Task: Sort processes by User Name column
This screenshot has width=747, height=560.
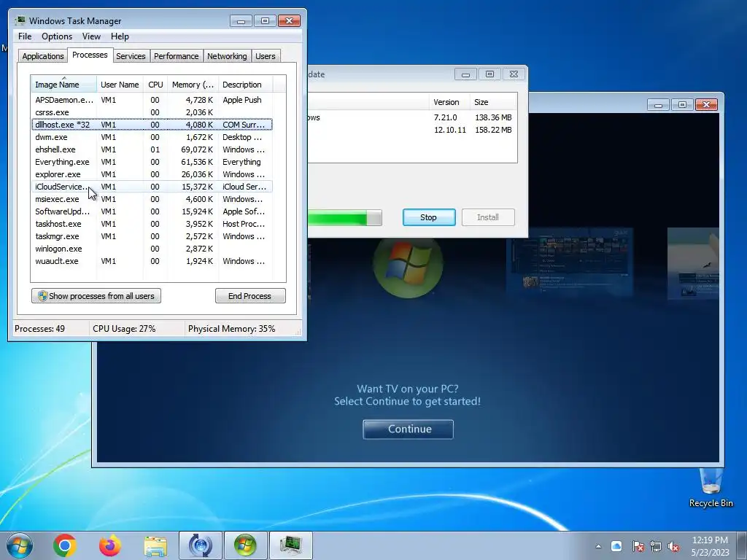Action: click(x=120, y=85)
